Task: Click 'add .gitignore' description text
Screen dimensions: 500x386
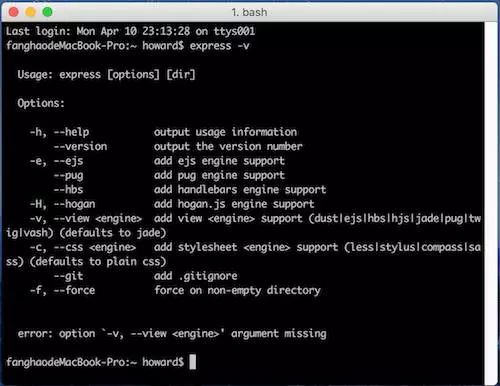Action: pyautogui.click(x=196, y=276)
